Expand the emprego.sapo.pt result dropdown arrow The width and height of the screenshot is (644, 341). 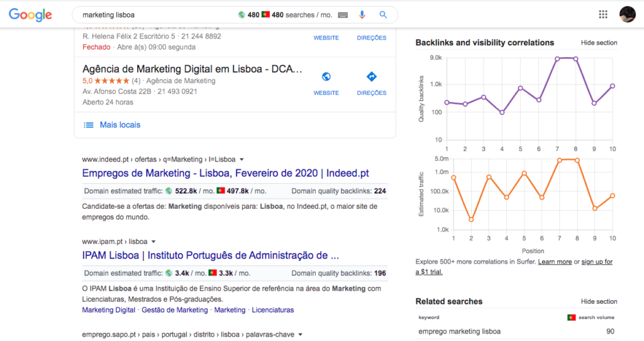301,335
